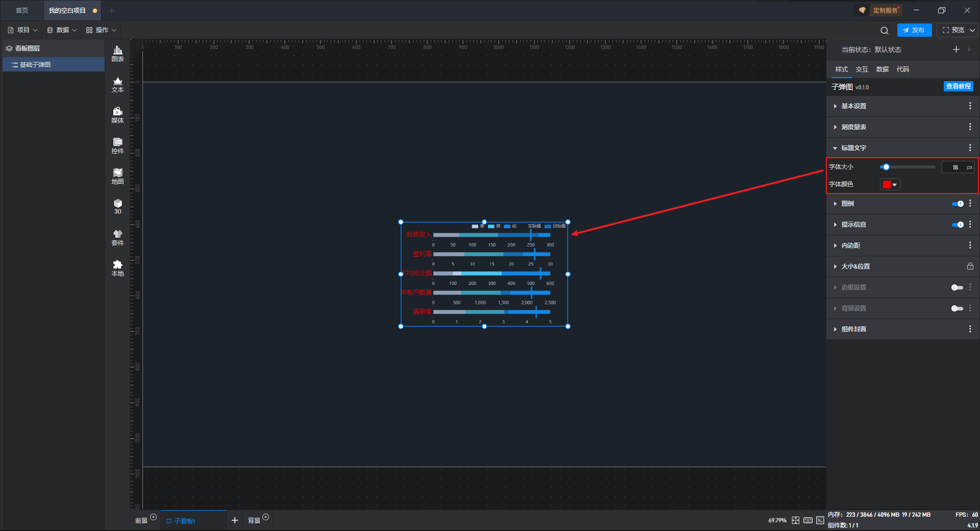Image resolution: width=980 pixels, height=531 pixels.
Task: Open the 图表 chart component library
Action: click(x=117, y=54)
